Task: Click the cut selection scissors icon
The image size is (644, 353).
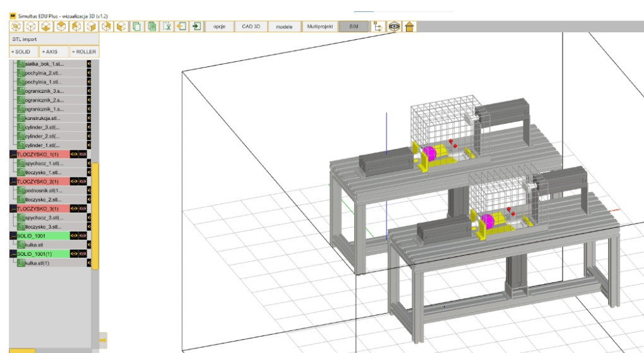Action: 166,27
